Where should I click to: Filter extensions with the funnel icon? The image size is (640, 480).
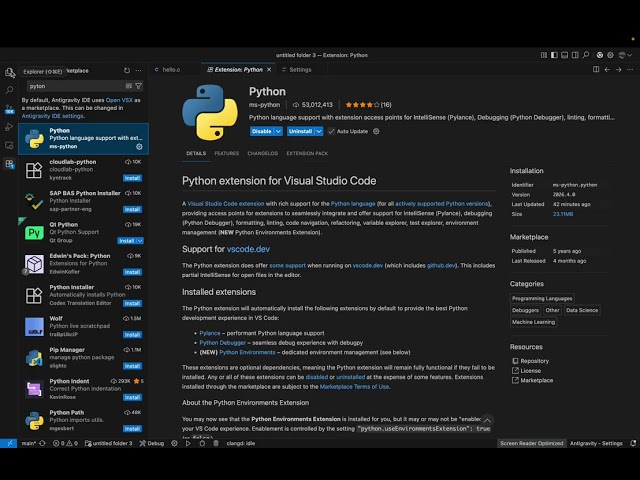(139, 86)
